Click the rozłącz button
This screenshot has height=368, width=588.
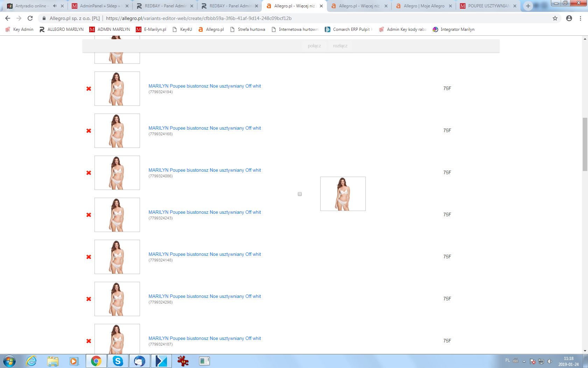[x=340, y=46]
